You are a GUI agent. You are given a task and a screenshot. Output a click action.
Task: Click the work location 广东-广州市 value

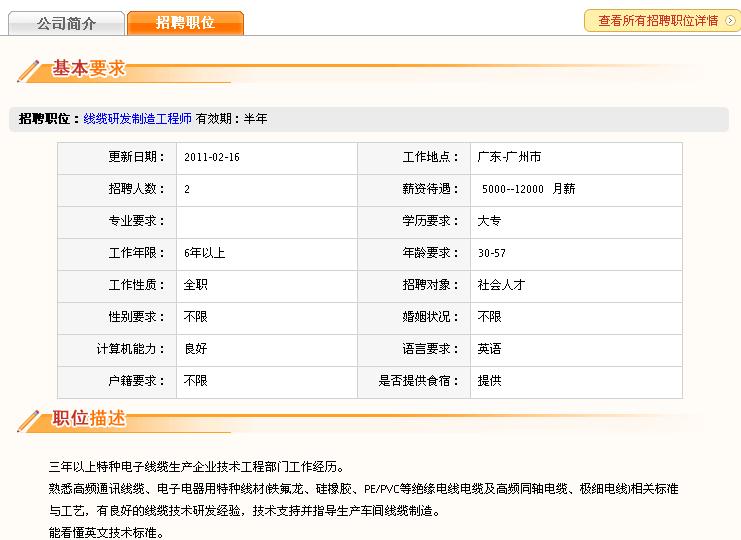pyautogui.click(x=509, y=158)
